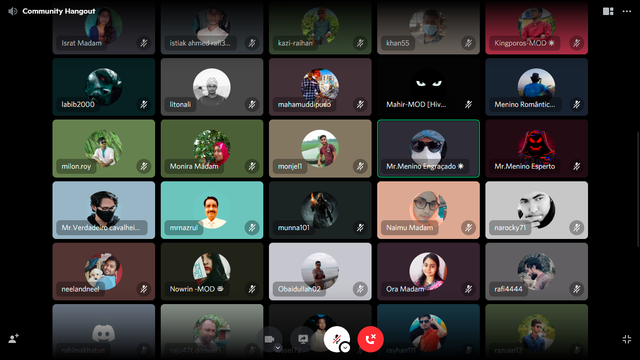Click the Nowrin -MOD name label
Screen dimensions: 640x360
(196, 289)
